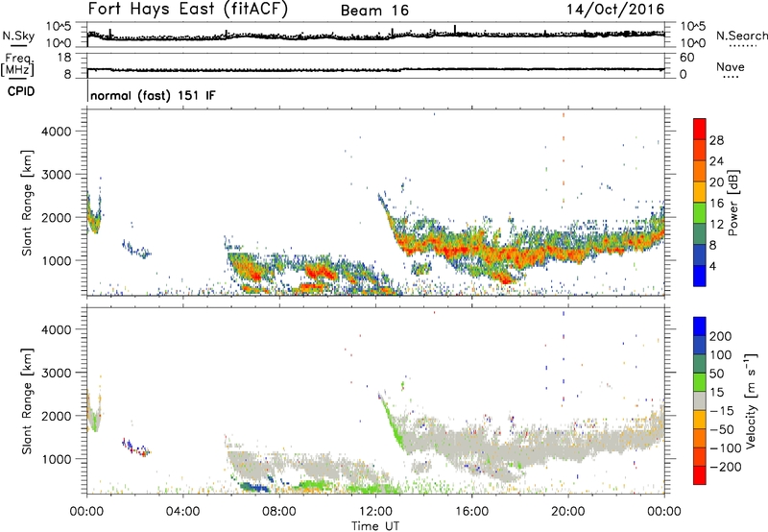This screenshot has width=768, height=532.
Task: Click the 'Freq. [MHz]' label
Action: pos(18,64)
